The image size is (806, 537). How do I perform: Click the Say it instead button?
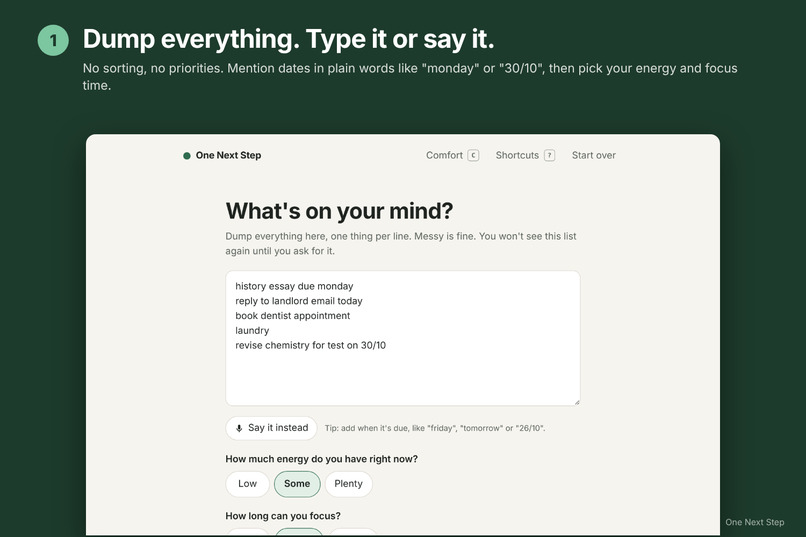(x=271, y=428)
